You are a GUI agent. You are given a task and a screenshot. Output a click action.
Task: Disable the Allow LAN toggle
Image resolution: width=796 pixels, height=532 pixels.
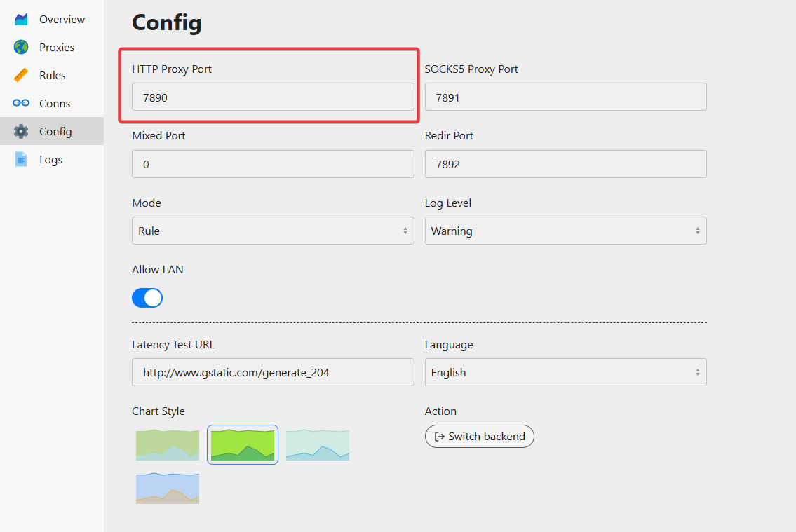147,299
